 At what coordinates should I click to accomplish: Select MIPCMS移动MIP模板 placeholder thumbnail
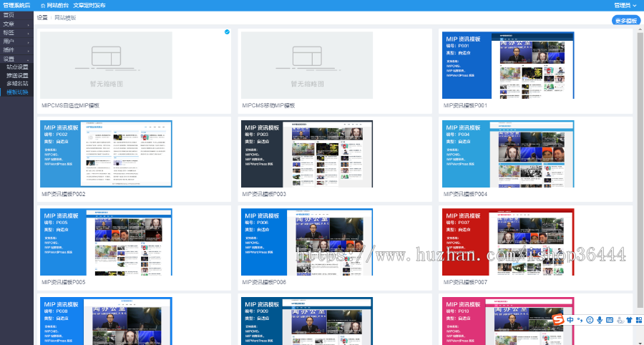tap(307, 65)
